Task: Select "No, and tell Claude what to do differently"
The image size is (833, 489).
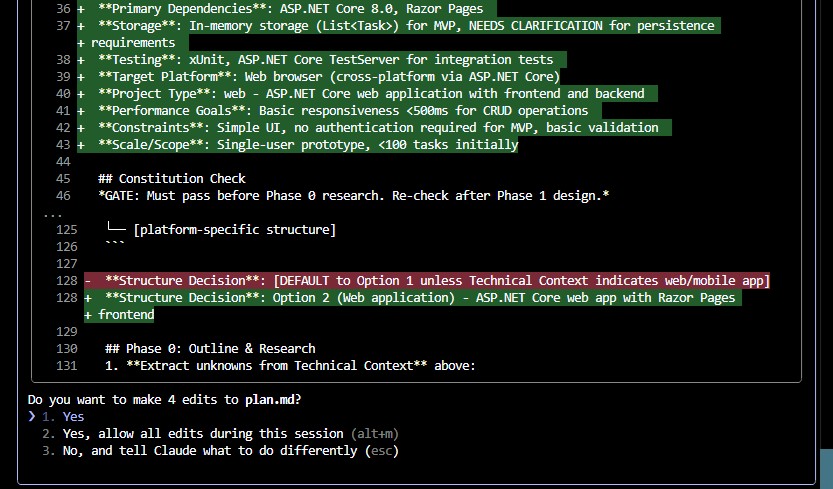Action: [x=212, y=451]
